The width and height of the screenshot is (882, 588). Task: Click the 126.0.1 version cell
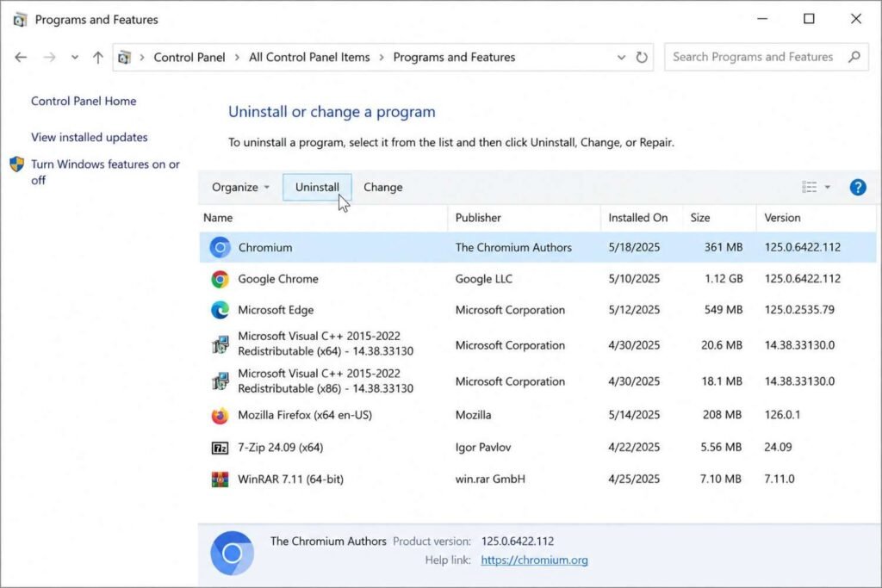(782, 415)
